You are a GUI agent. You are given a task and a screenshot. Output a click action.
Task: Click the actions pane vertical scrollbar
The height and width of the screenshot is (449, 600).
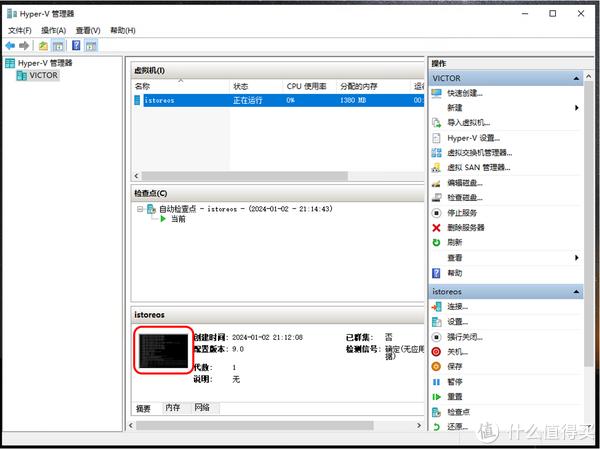589,224
